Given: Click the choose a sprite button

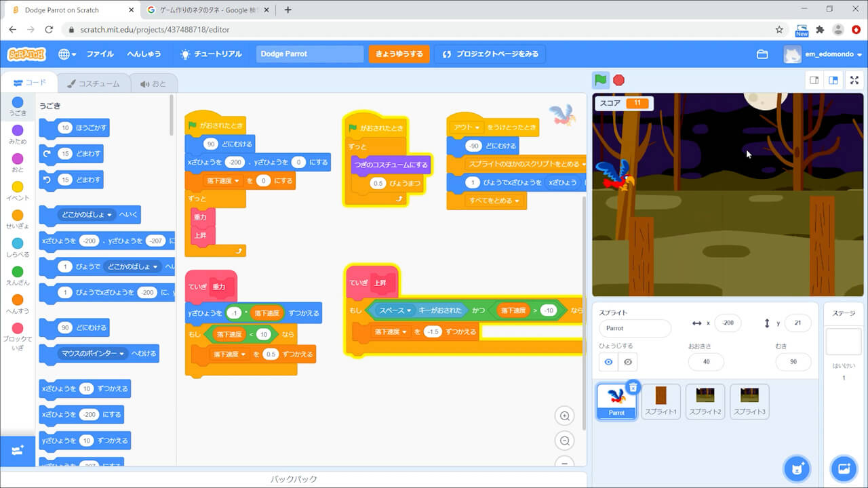Looking at the screenshot, I should click(x=797, y=468).
